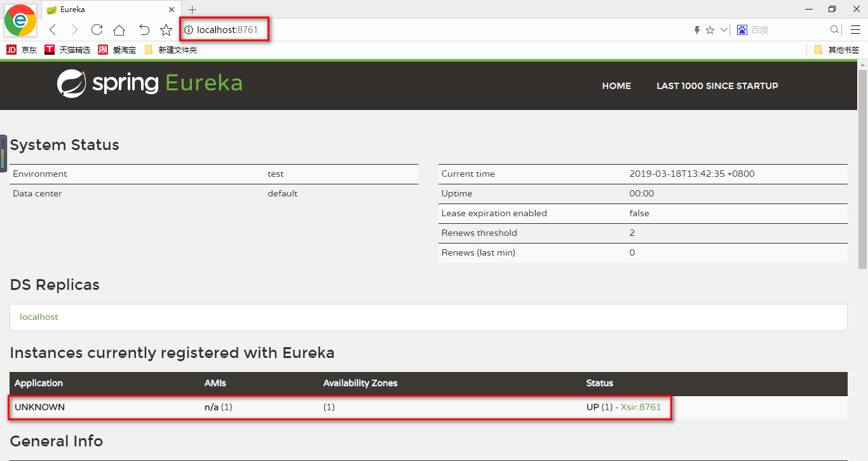Viewport: 868px width, 461px height.
Task: Click the spring Eureka logo
Action: [149, 83]
